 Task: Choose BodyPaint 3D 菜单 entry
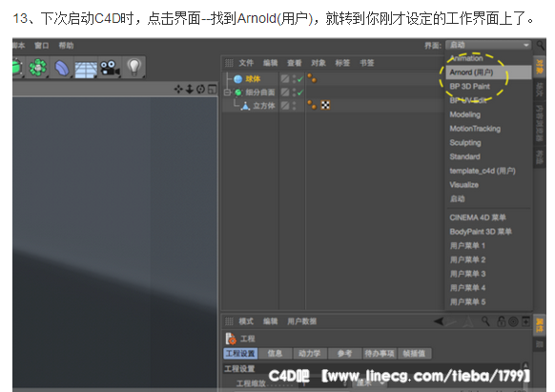488,232
